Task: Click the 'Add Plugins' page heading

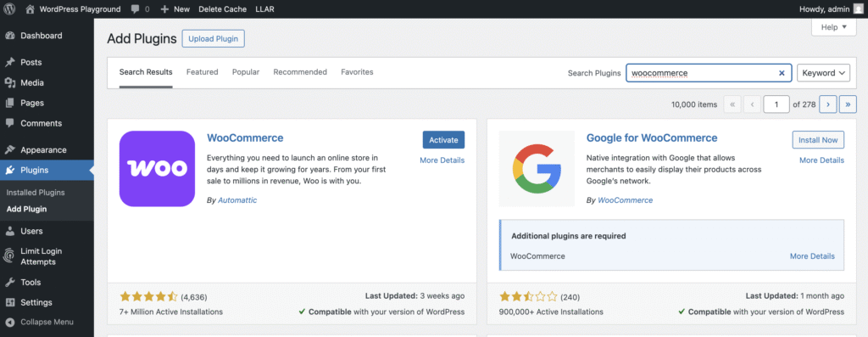Action: [142, 39]
